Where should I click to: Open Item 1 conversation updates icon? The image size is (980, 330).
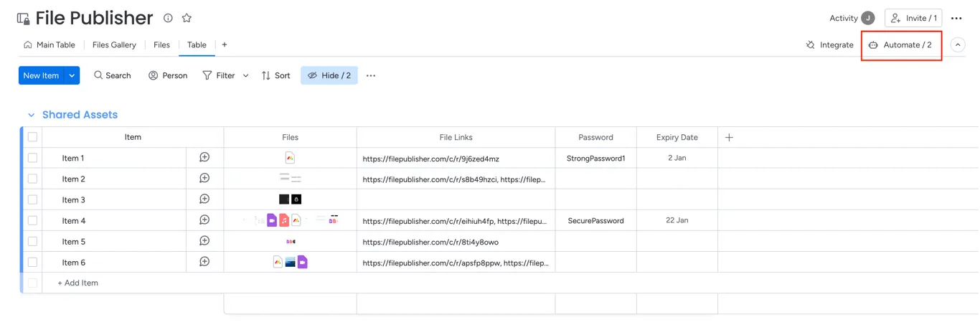(204, 157)
